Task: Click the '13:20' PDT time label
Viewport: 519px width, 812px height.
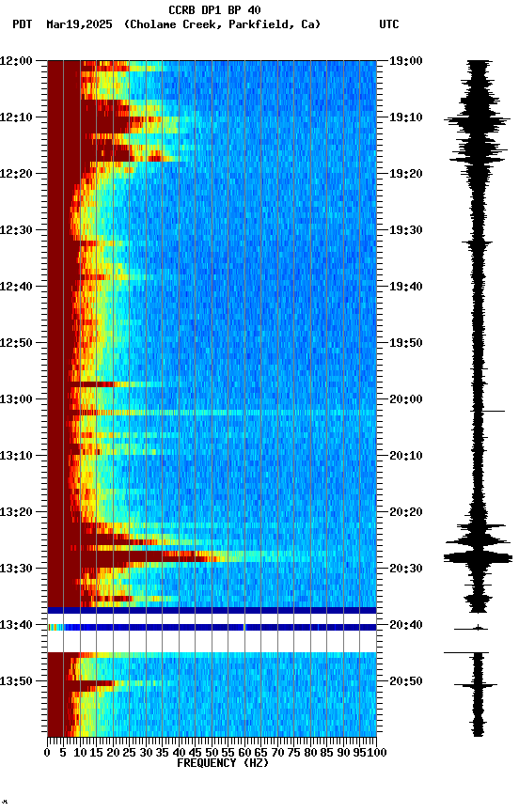Action: (16, 512)
